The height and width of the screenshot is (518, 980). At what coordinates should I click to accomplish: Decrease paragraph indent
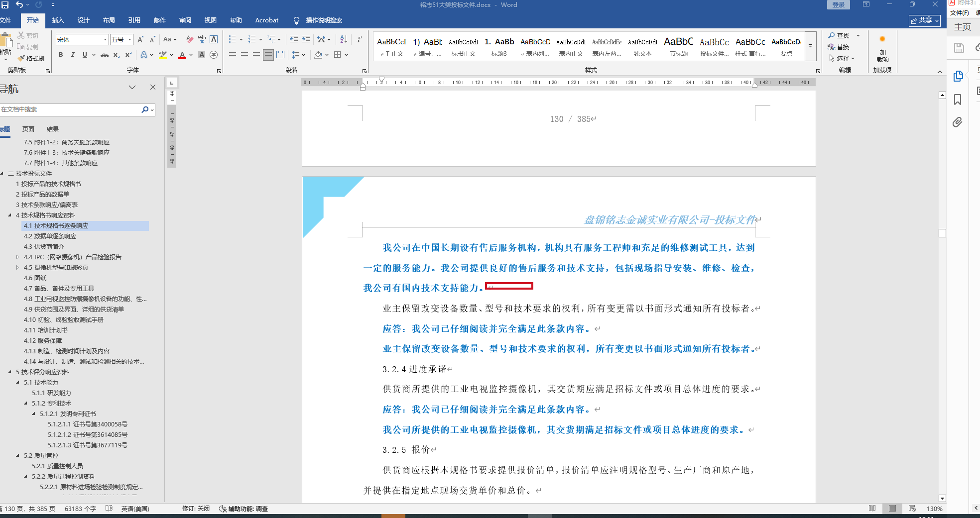point(294,39)
